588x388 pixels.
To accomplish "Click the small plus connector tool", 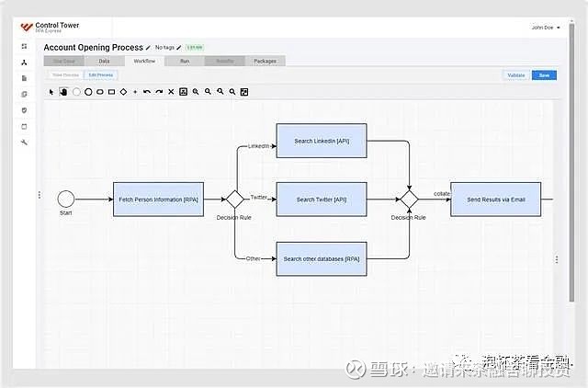I will 135,92.
